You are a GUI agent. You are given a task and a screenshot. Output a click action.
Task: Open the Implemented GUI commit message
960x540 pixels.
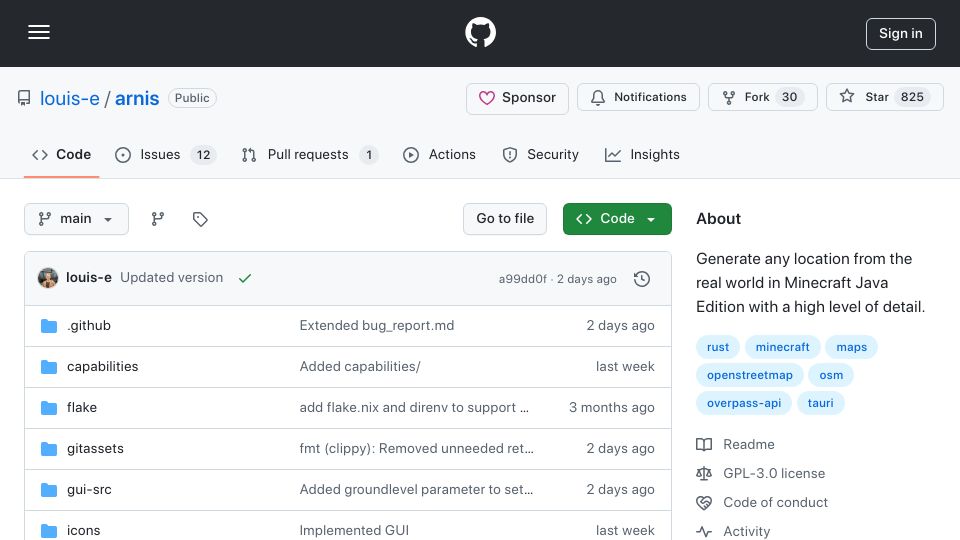pyautogui.click(x=354, y=530)
